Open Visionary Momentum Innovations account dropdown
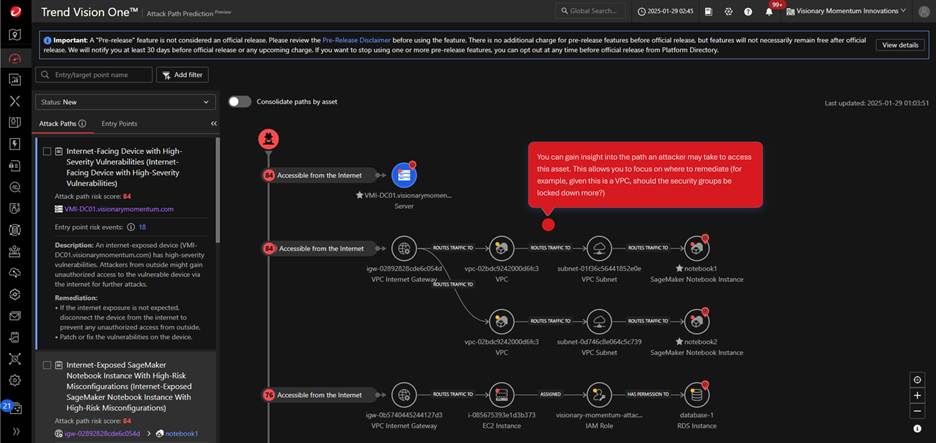Image resolution: width=936 pixels, height=443 pixels. coord(846,11)
